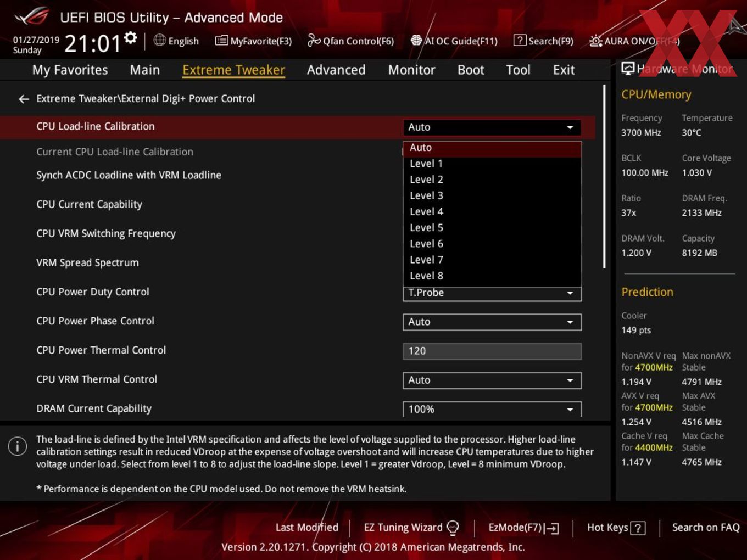Select Level 8 load-line option
Viewport: 747px width, 560px height.
pos(492,276)
